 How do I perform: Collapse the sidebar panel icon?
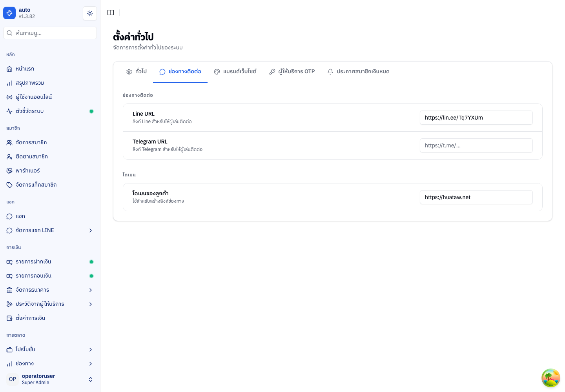111,13
